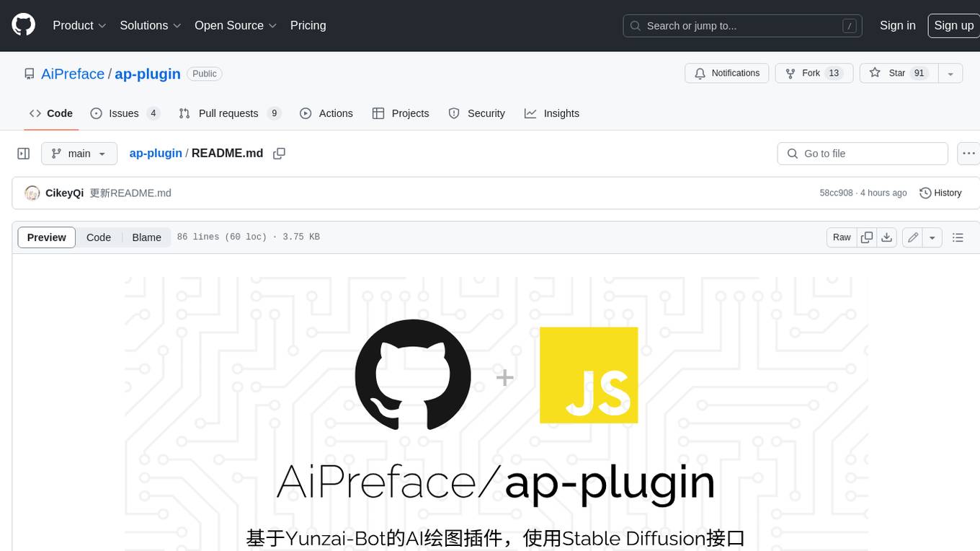This screenshot has height=551, width=980.
Task: Open the main branch selector
Action: (79, 154)
